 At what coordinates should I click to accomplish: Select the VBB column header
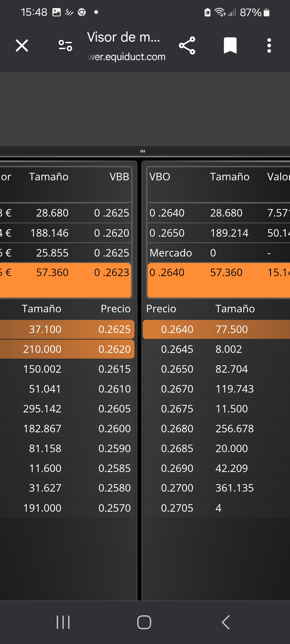click(119, 177)
